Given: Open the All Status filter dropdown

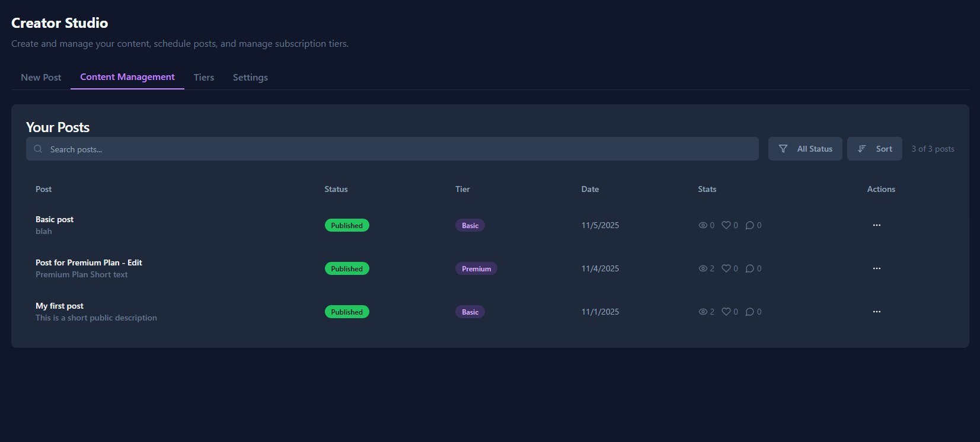Looking at the screenshot, I should coord(805,149).
